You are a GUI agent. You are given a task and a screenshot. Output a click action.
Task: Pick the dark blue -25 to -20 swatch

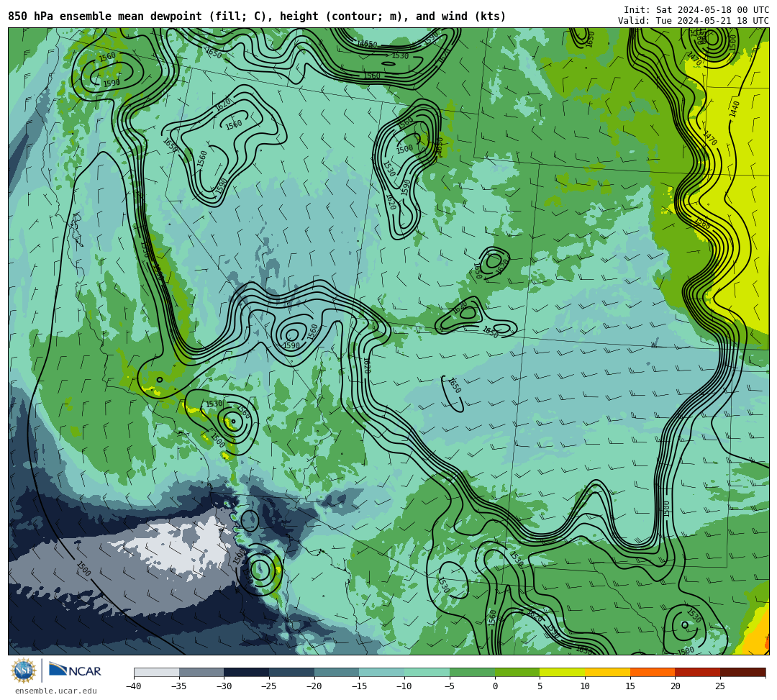(x=292, y=672)
